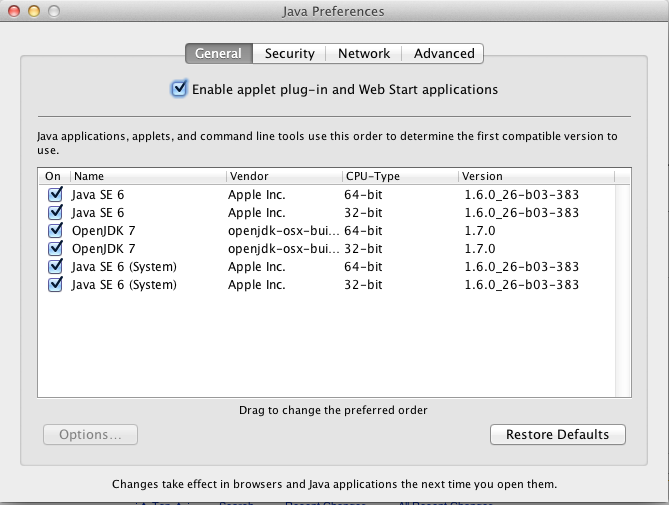This screenshot has height=505, width=669.
Task: Click the Apple Inc. vendor in the Java SE 6 (System) 64-bit row
Action: 256,267
